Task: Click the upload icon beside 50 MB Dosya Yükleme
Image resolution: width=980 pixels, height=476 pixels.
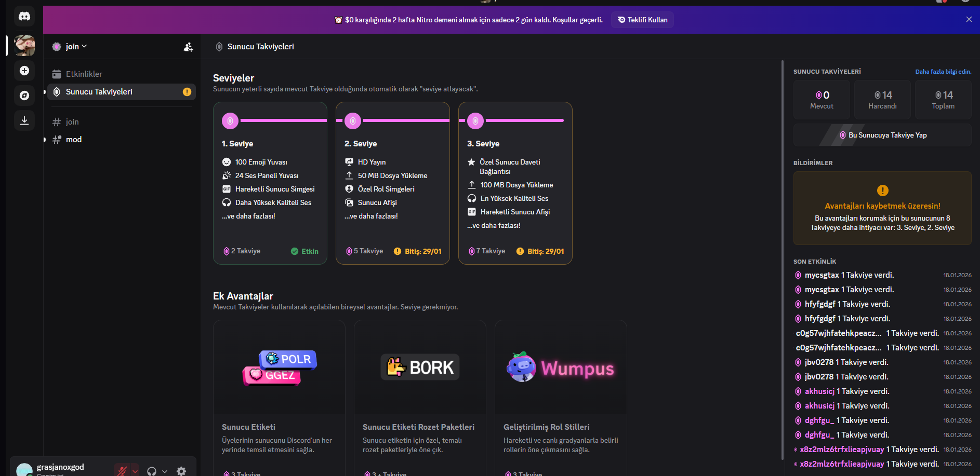Action: (349, 175)
